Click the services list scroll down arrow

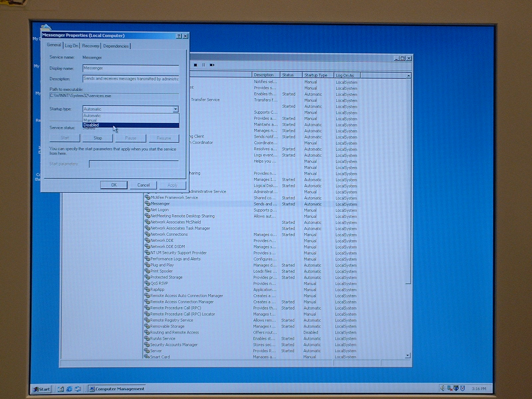pyautogui.click(x=408, y=355)
